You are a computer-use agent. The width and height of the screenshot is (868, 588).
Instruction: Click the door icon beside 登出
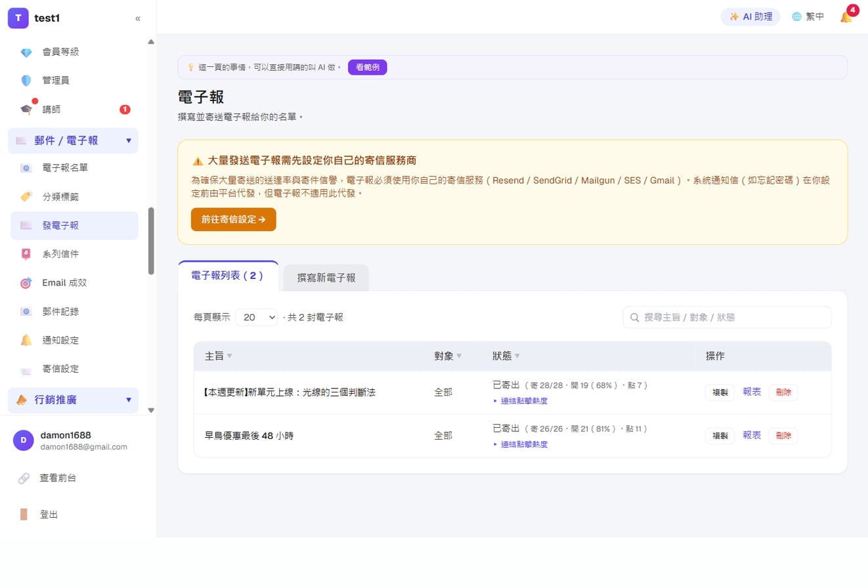(x=24, y=514)
